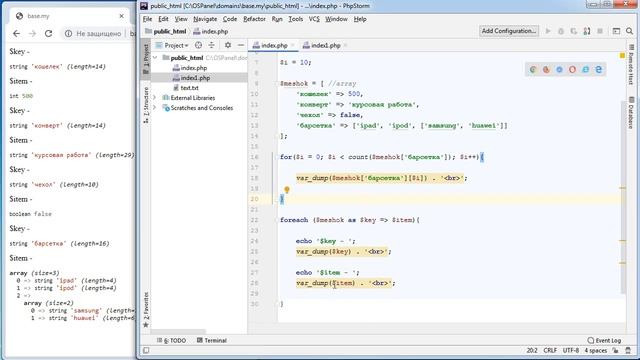Open the Remote Host side tab

click(631, 64)
